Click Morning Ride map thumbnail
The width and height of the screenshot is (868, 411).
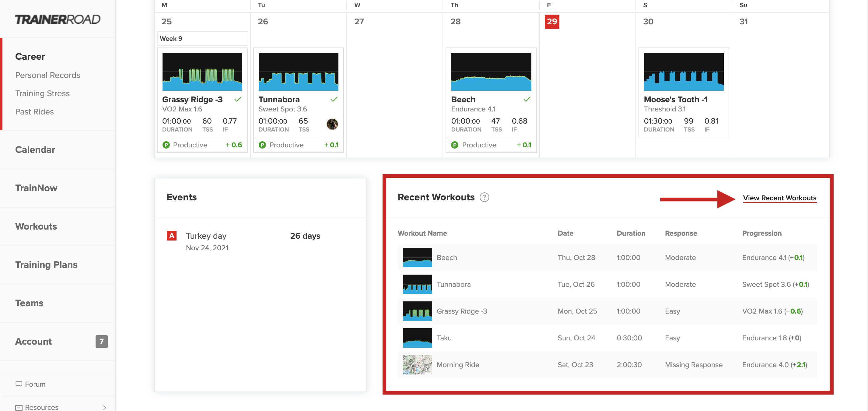[x=417, y=364]
